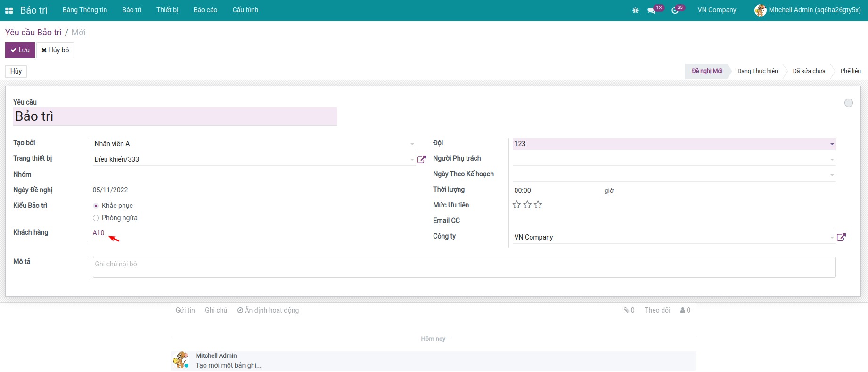Open the apps grid menu icon
This screenshot has width=868, height=372.
9,10
